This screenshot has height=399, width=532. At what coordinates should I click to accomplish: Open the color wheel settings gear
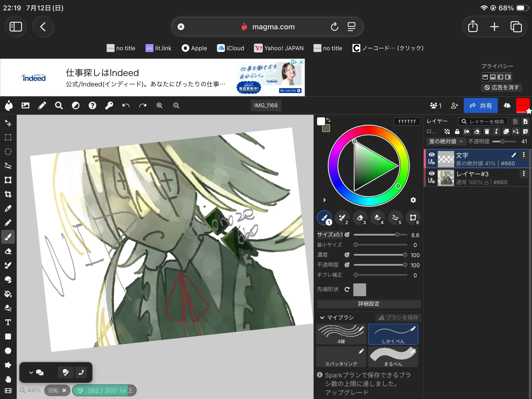click(x=413, y=200)
